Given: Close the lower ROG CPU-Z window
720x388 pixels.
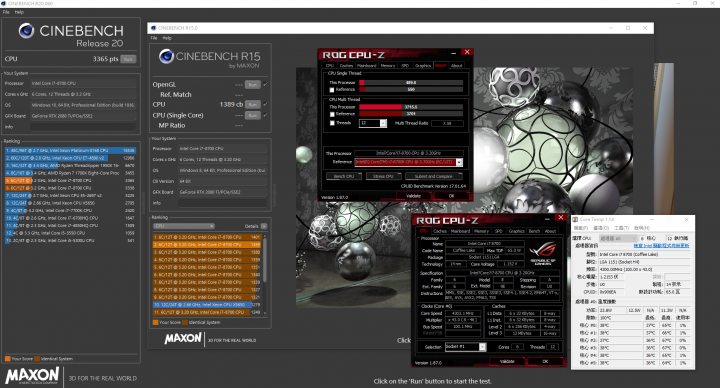Looking at the screenshot, I should coord(560,217).
